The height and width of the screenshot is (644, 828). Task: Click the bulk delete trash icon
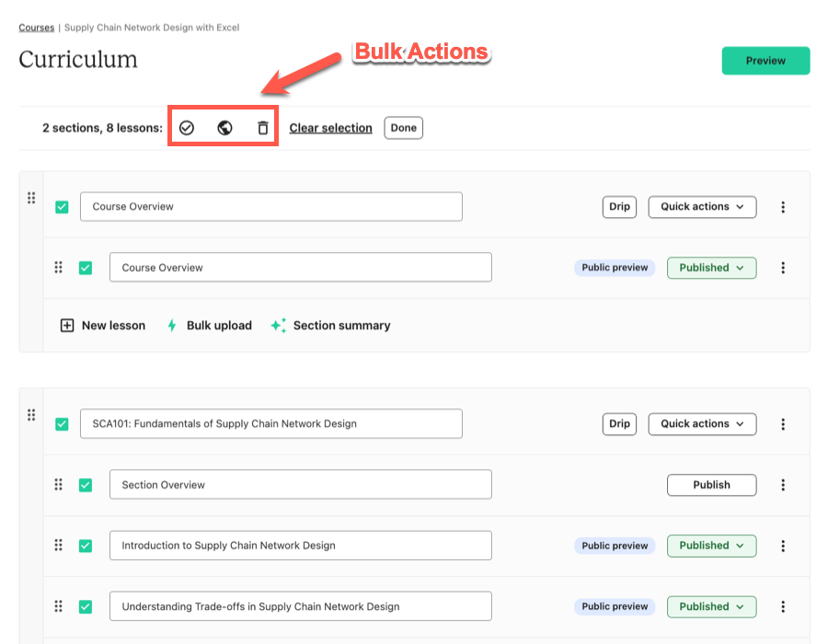click(263, 128)
